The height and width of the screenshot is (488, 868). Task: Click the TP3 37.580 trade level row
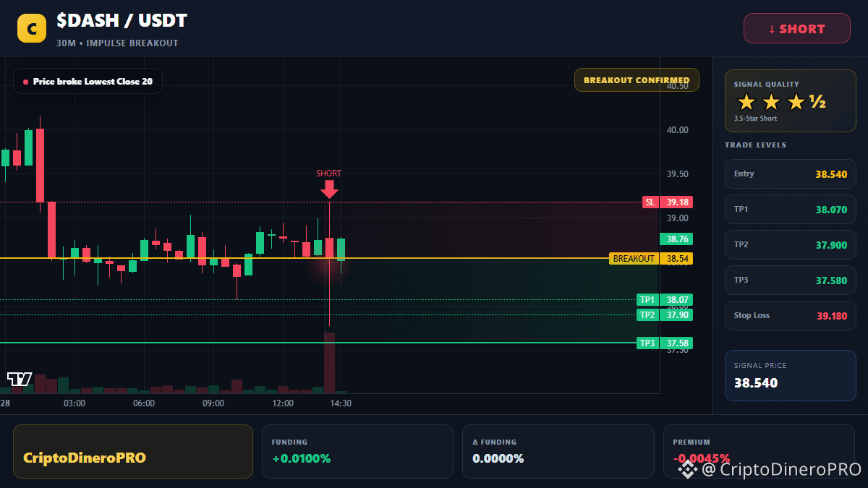[x=791, y=281]
